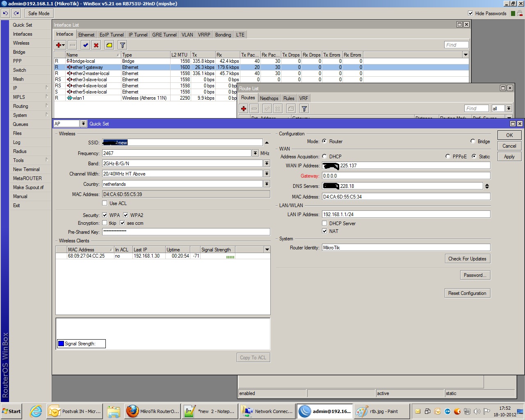Image resolution: width=525 pixels, height=420 pixels.
Task: Click the Reset Configuration button
Action: 467,293
